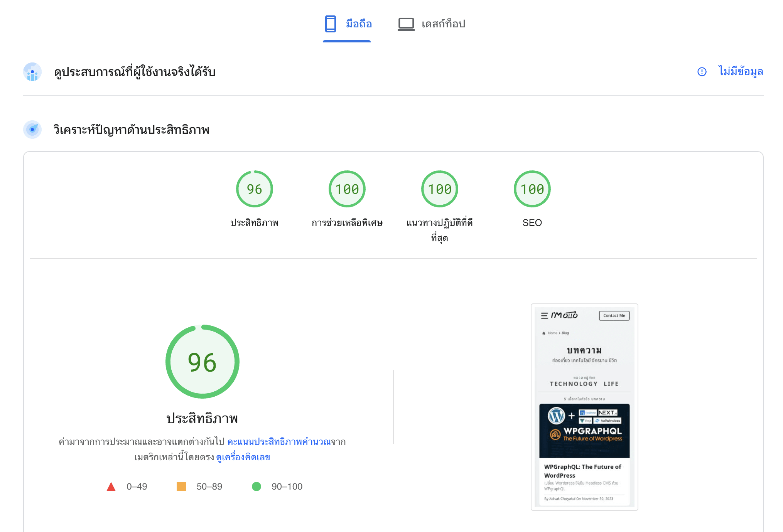Click the mobile phone icon
Viewport: 783px width, 532px height.
tap(330, 24)
